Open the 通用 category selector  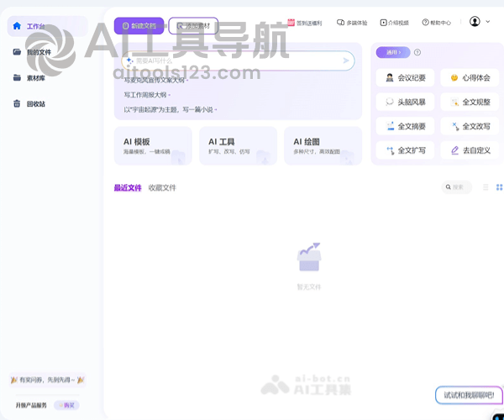click(x=393, y=52)
